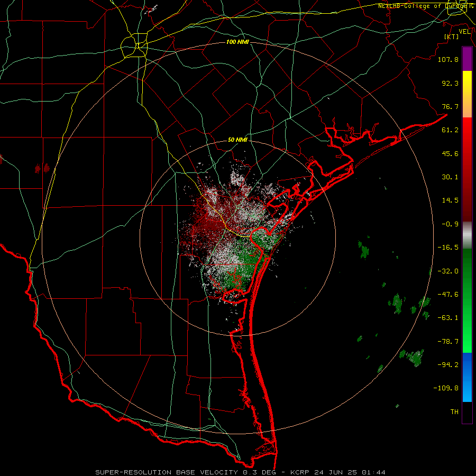Click the 76.7 velocity scale value
Viewport: 476px width, 476px height.
click(x=450, y=106)
